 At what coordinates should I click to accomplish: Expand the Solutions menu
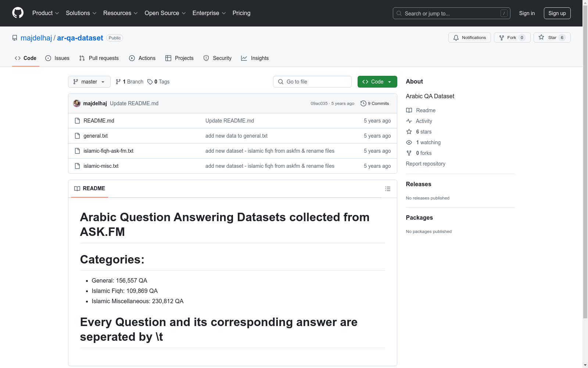point(81,13)
